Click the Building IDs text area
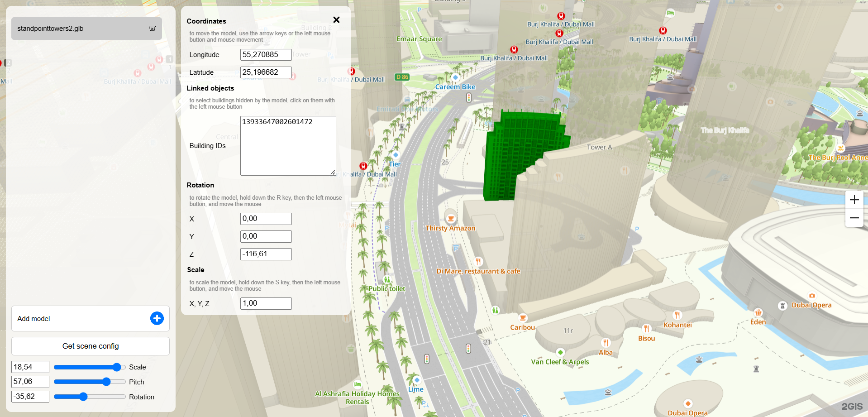Image resolution: width=868 pixels, height=417 pixels. point(288,146)
